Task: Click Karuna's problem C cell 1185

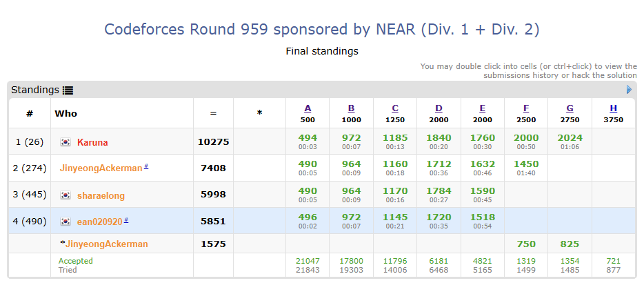Action: (x=395, y=141)
